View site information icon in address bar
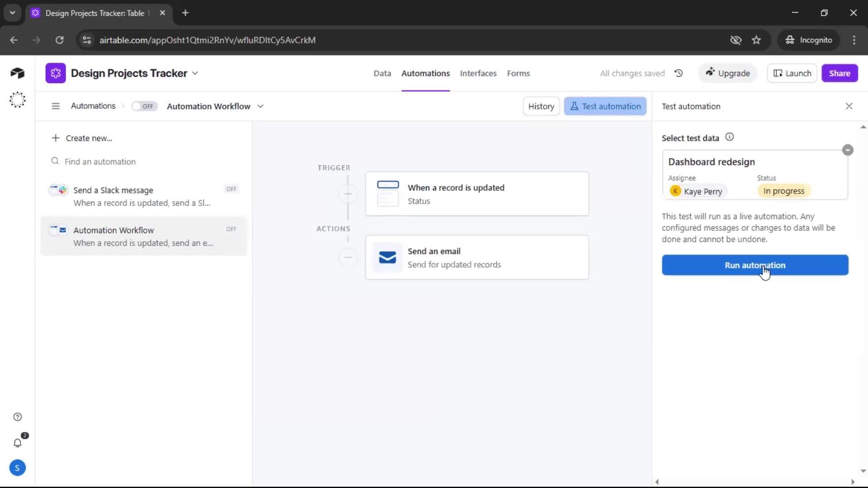The height and width of the screenshot is (488, 868). pyautogui.click(x=87, y=40)
